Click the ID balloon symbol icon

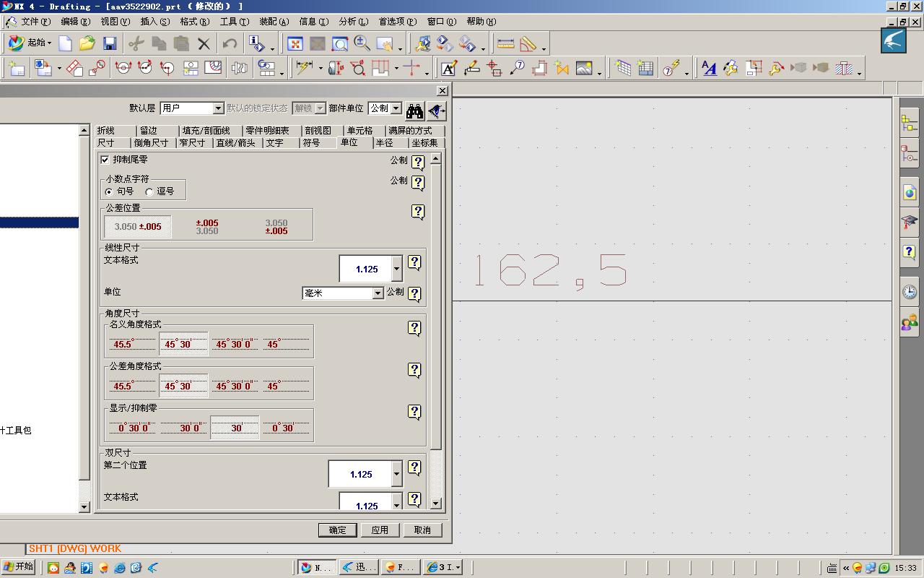point(517,69)
